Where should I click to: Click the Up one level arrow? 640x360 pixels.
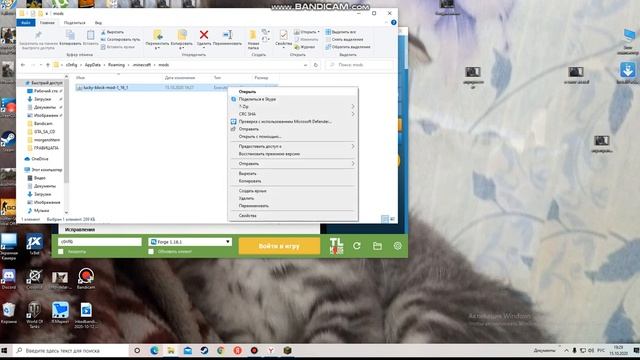point(48,65)
